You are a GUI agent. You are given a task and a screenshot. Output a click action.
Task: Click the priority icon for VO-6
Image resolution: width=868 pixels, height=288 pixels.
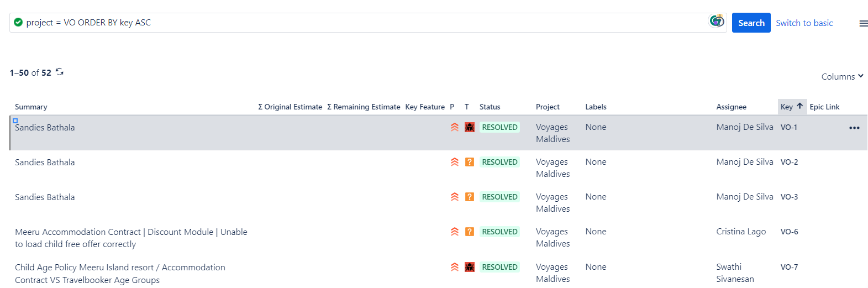(x=455, y=232)
